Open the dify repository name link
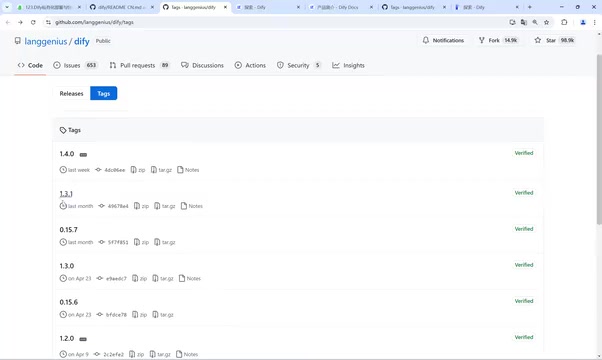This screenshot has height=360, width=602. 82,41
